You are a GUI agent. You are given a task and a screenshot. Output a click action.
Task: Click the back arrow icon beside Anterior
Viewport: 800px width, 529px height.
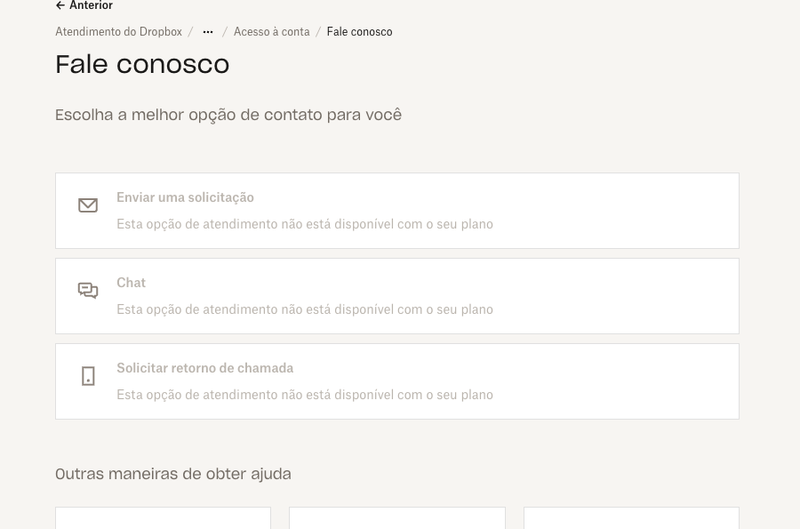click(60, 5)
